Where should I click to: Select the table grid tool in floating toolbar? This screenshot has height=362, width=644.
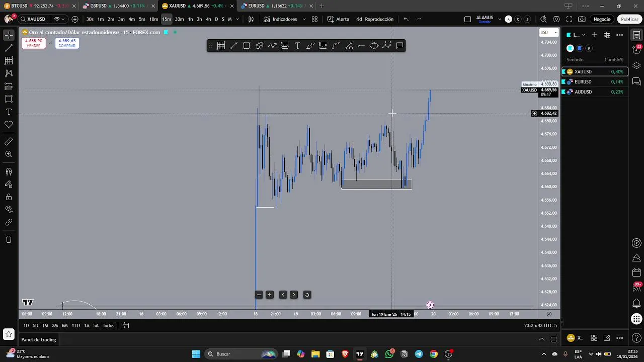point(221,46)
